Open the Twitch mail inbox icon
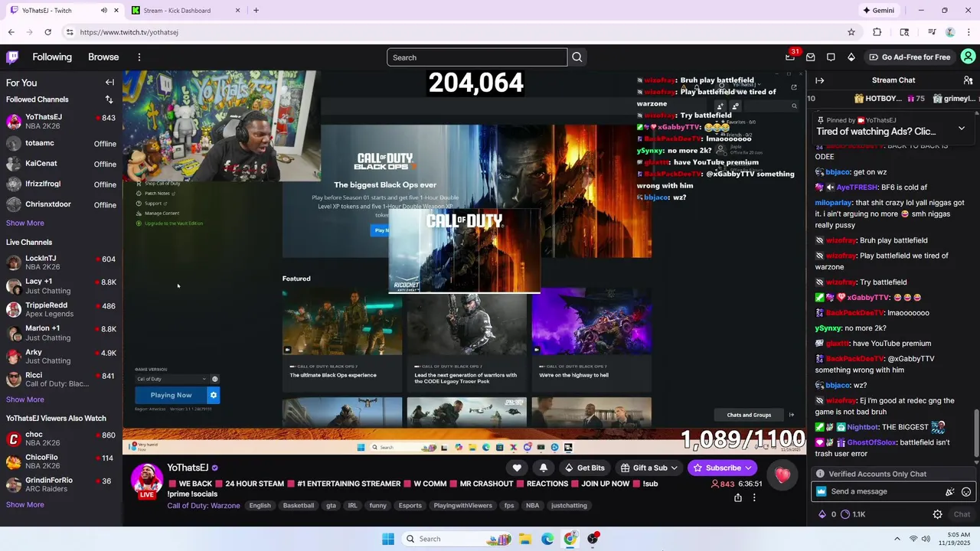980x551 pixels. (810, 57)
